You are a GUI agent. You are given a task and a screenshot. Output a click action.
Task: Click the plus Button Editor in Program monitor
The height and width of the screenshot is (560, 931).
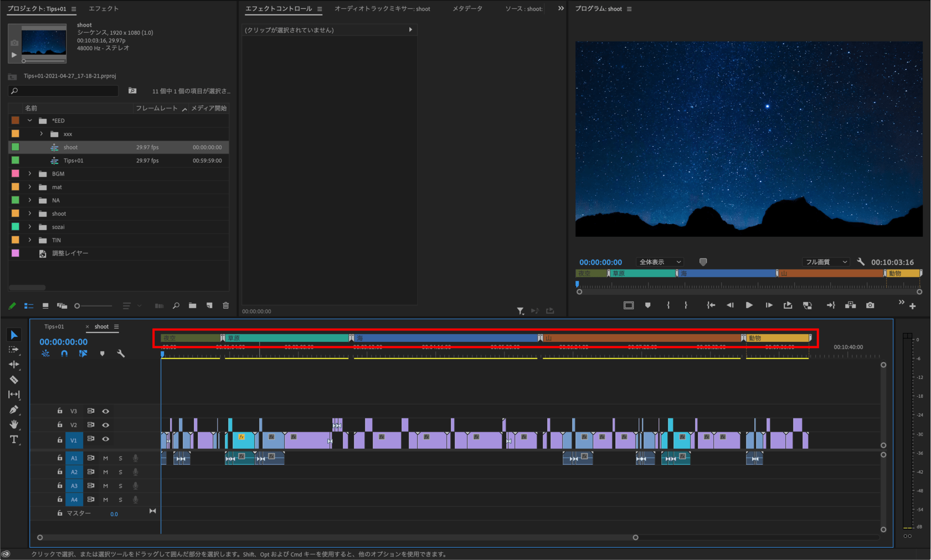click(x=913, y=306)
